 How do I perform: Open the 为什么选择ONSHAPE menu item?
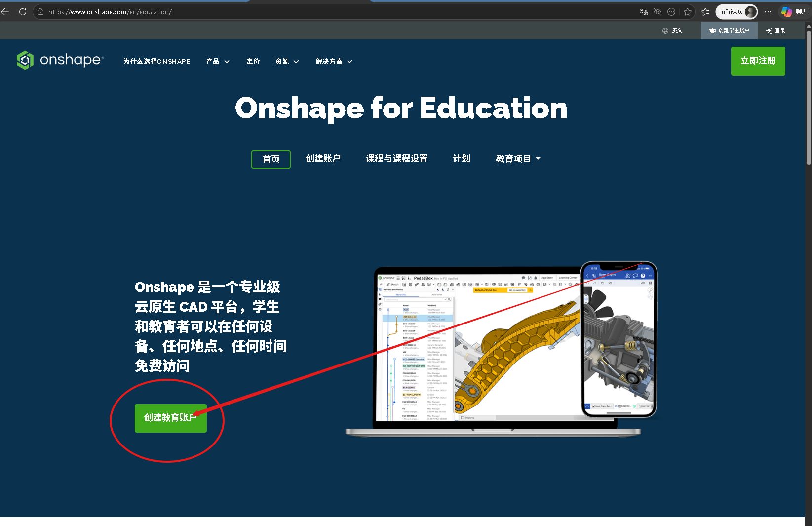pyautogui.click(x=156, y=62)
